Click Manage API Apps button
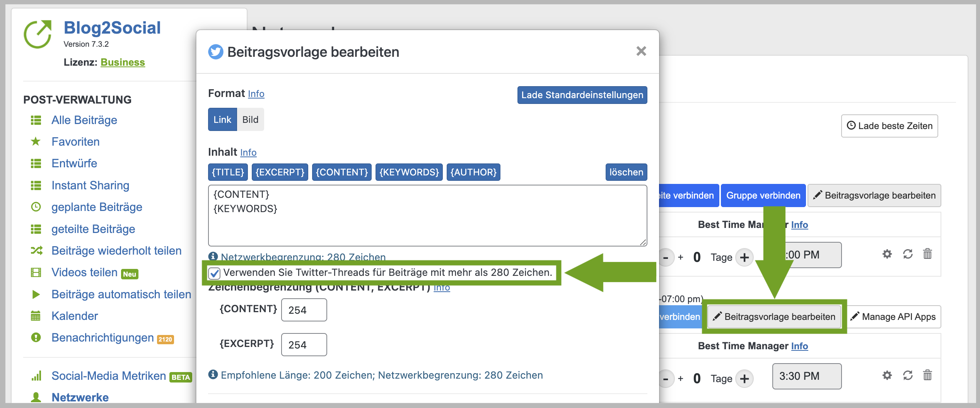The image size is (980, 408). tap(894, 317)
